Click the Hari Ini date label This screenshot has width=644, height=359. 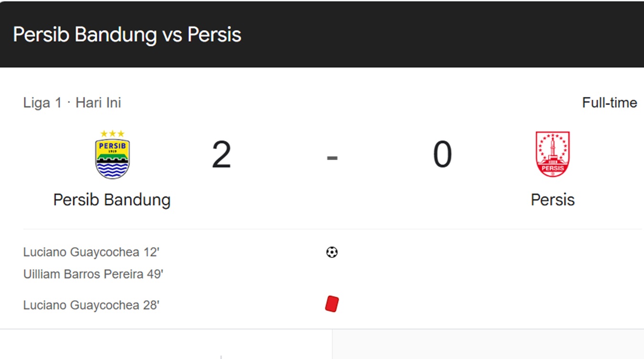98,103
